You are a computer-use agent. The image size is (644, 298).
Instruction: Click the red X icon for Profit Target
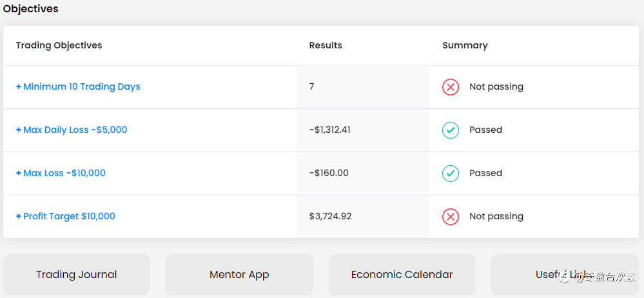(450, 216)
